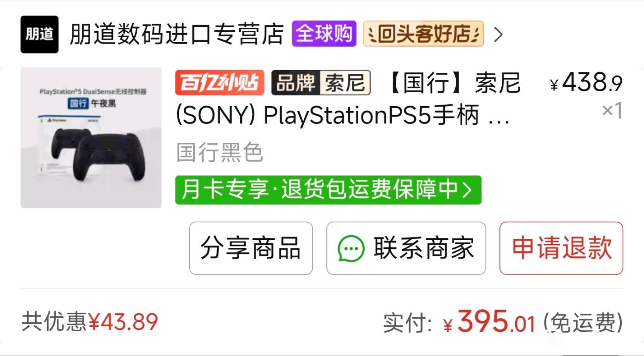This screenshot has width=644, height=356.
Task: Open the 朋道 store logo icon
Action: 39,34
